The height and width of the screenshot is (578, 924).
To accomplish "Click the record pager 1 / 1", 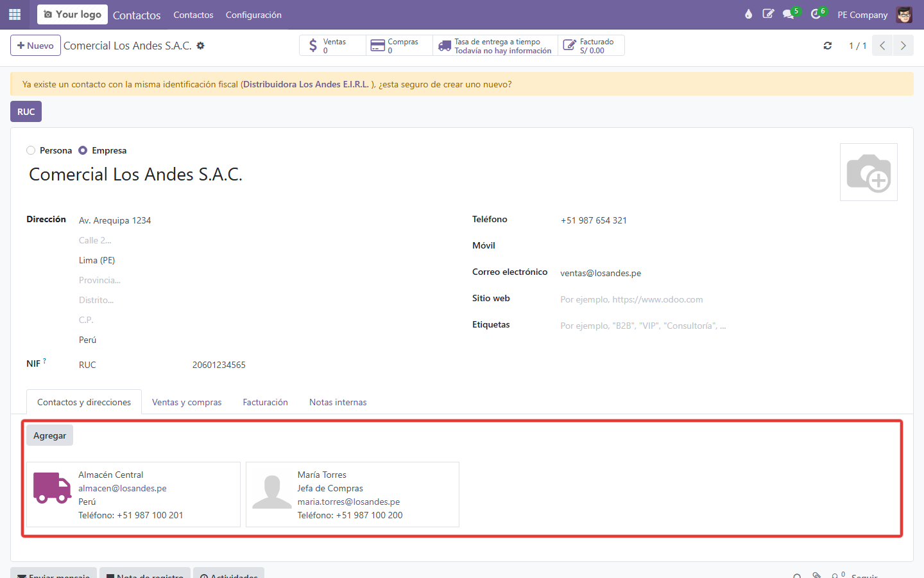I will 857,46.
